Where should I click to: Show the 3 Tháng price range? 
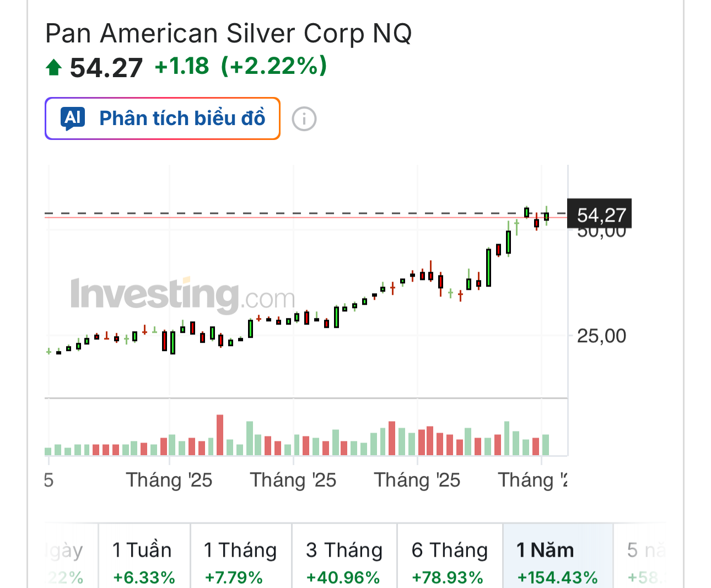pos(344,561)
